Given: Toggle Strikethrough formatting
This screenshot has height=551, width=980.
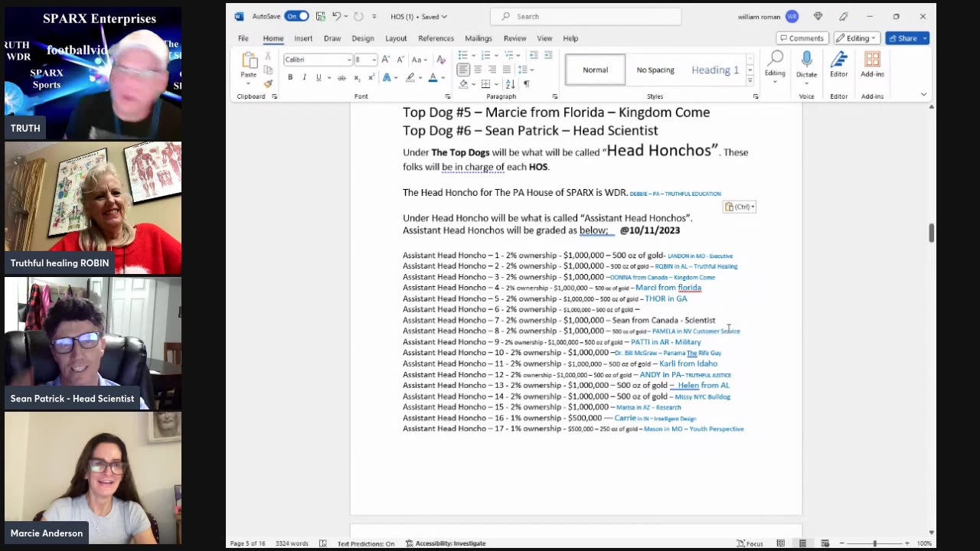Looking at the screenshot, I should (x=341, y=77).
